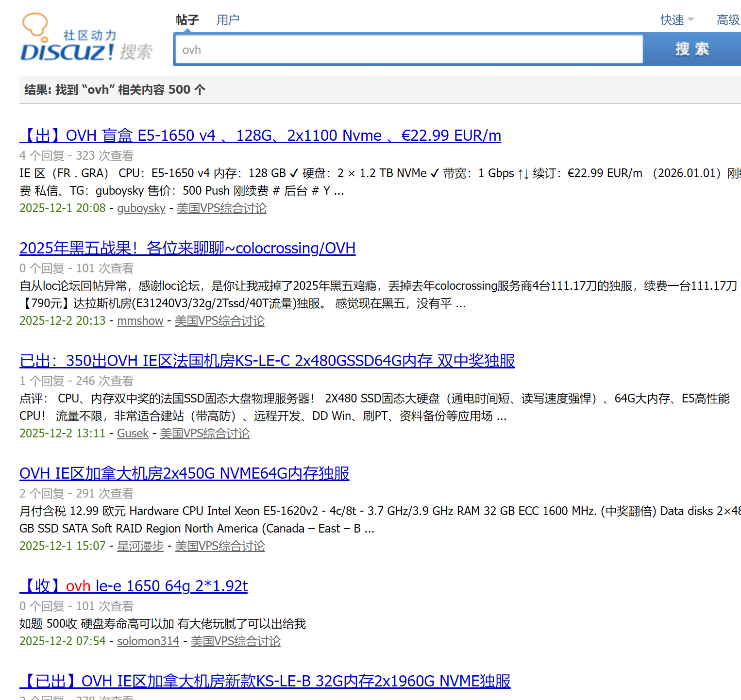Click the Discuz! 搜索 logo
This screenshot has height=700, width=741.
(x=86, y=36)
